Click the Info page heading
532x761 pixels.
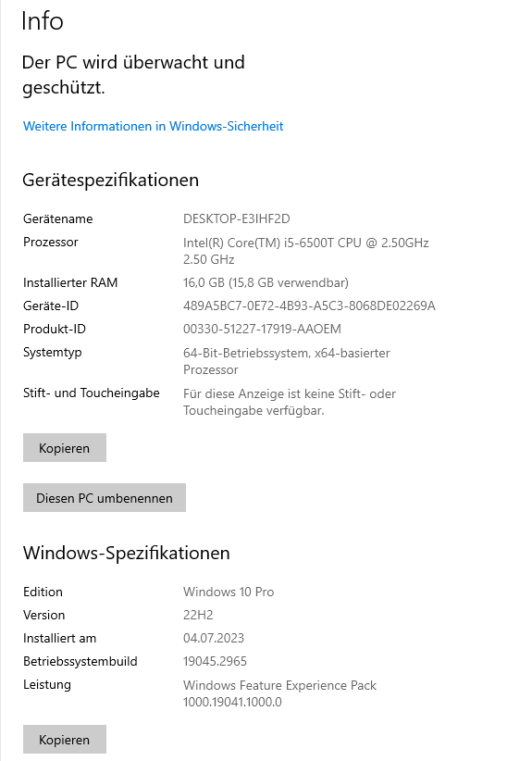pyautogui.click(x=43, y=21)
